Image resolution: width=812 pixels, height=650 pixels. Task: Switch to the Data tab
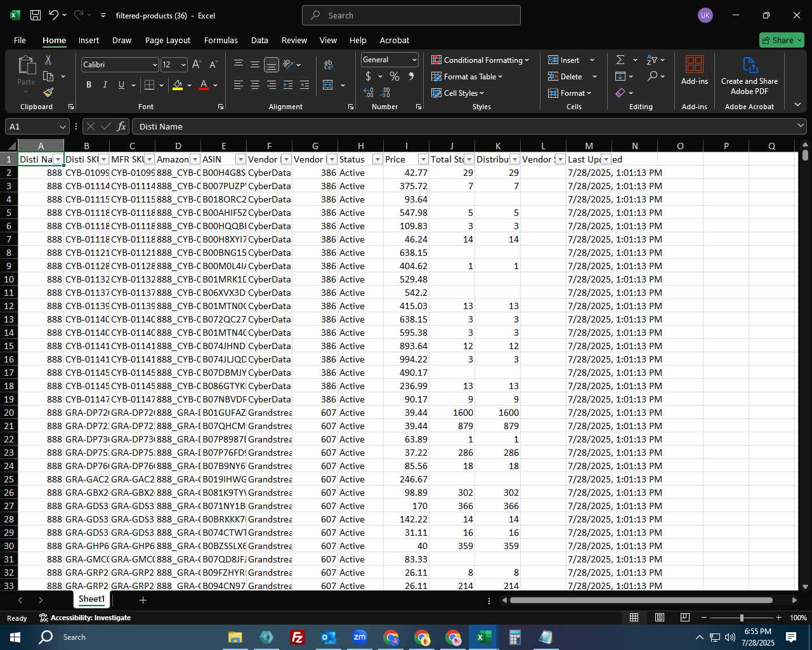point(259,40)
